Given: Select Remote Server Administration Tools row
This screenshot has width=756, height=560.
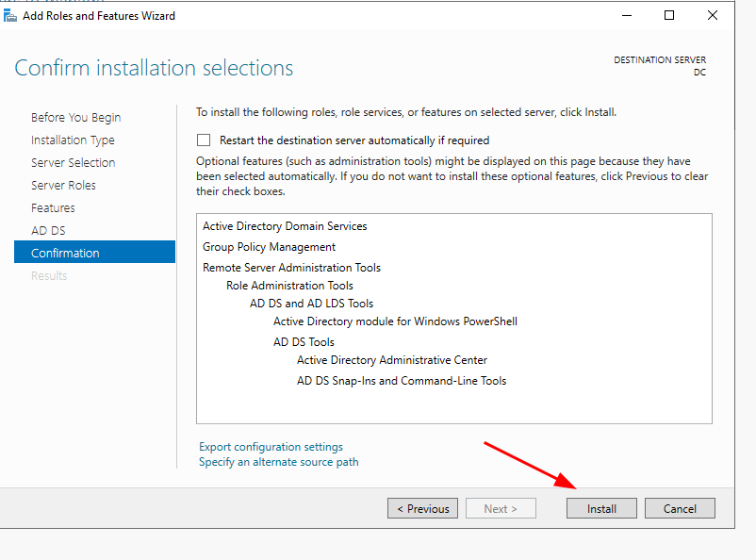Looking at the screenshot, I should pos(291,267).
